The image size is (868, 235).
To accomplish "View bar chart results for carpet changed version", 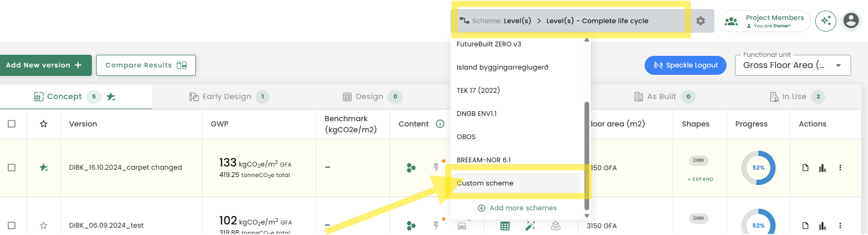I will (x=822, y=168).
